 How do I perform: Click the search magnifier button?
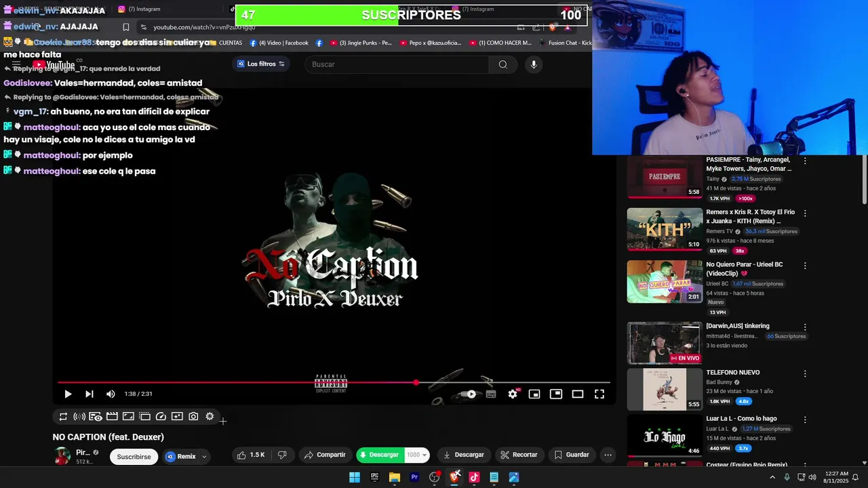(502, 64)
